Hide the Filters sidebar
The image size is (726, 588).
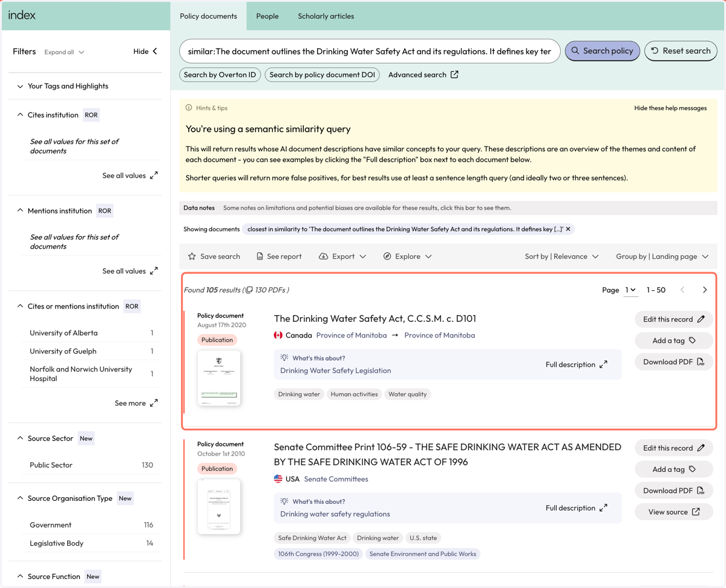click(146, 51)
